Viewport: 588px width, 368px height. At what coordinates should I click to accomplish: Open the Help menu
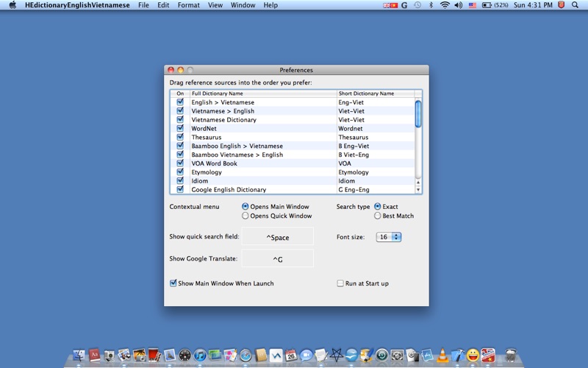pyautogui.click(x=270, y=5)
